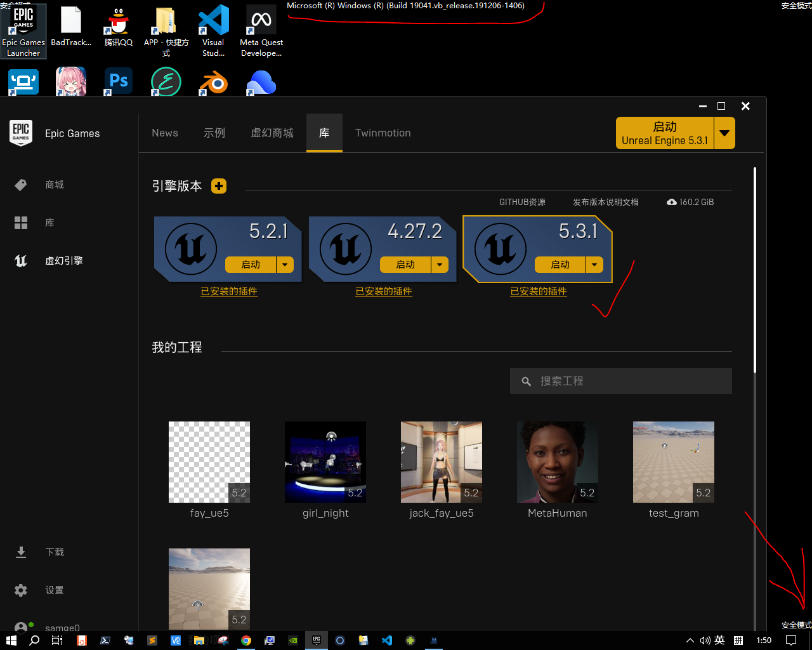Open the 发布版本说明文档 link

tap(606, 202)
